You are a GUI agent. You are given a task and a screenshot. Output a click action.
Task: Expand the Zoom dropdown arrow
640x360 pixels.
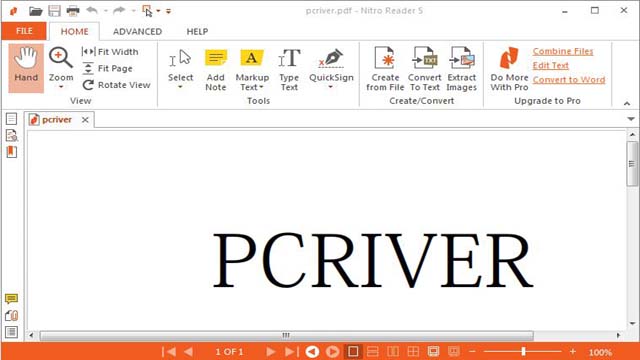[x=61, y=87]
